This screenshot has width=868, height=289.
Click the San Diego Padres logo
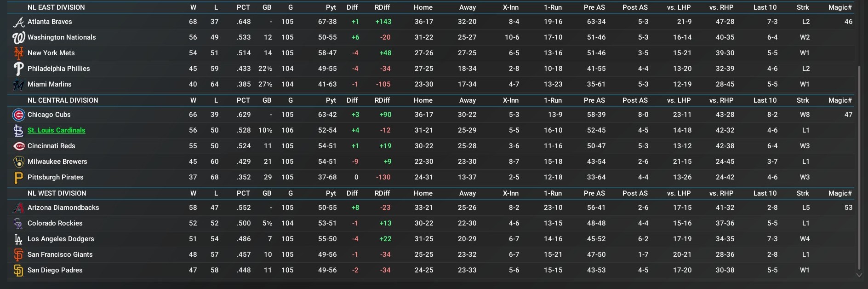[x=18, y=270]
